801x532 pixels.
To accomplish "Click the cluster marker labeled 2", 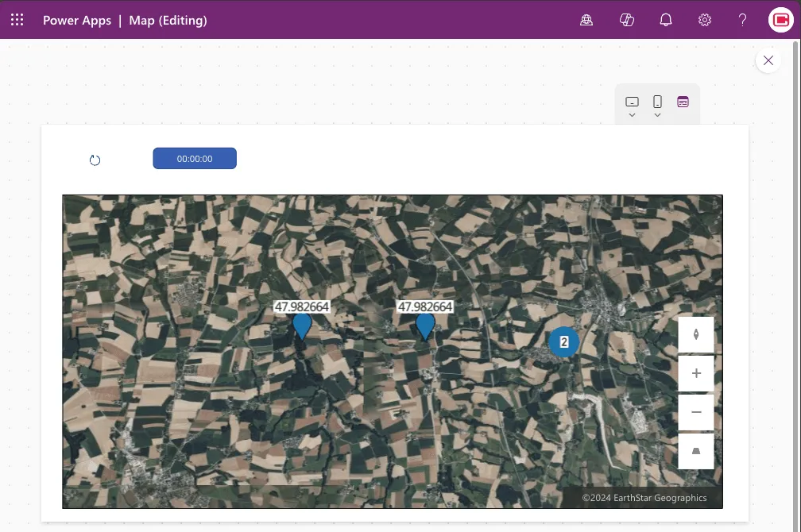I will point(563,342).
